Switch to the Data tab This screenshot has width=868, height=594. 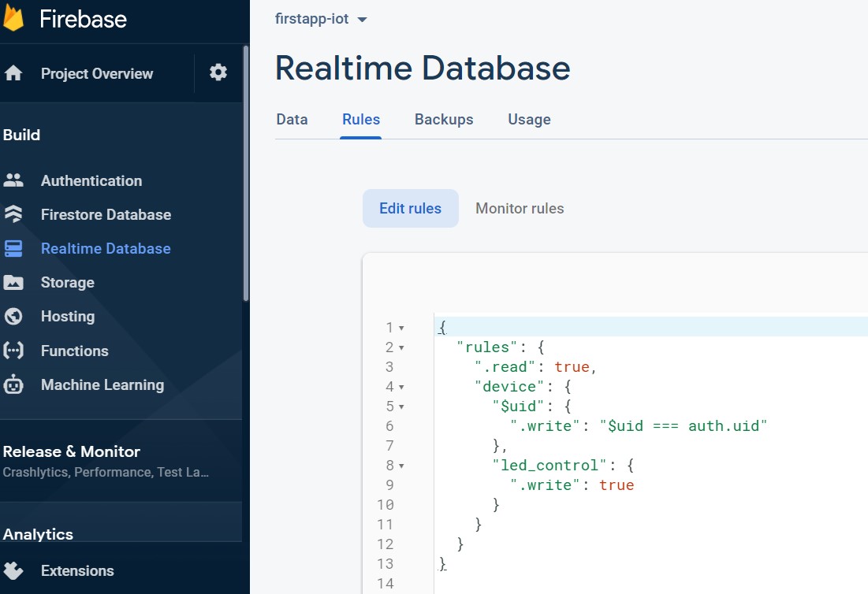(x=292, y=120)
